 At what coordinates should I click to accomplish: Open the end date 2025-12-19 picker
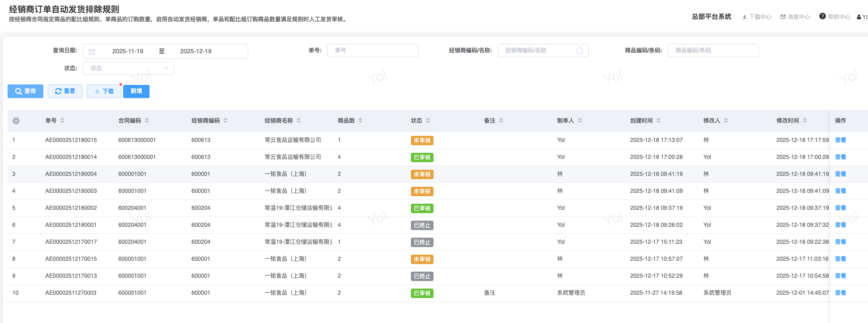pos(195,51)
